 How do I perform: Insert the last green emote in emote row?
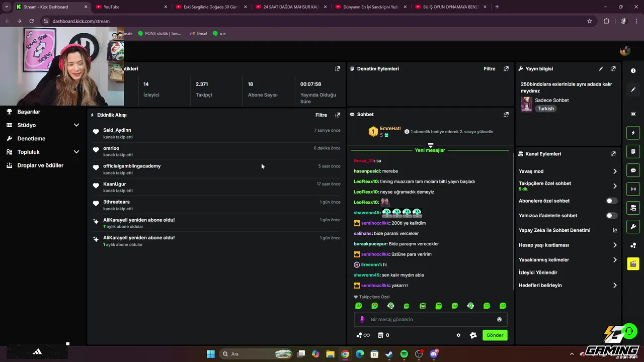point(503,306)
